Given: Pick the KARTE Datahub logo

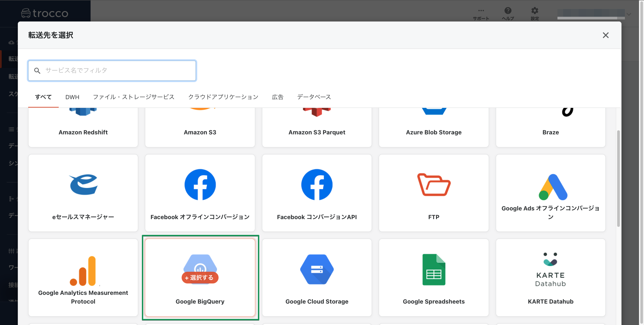Looking at the screenshot, I should click(x=550, y=270).
